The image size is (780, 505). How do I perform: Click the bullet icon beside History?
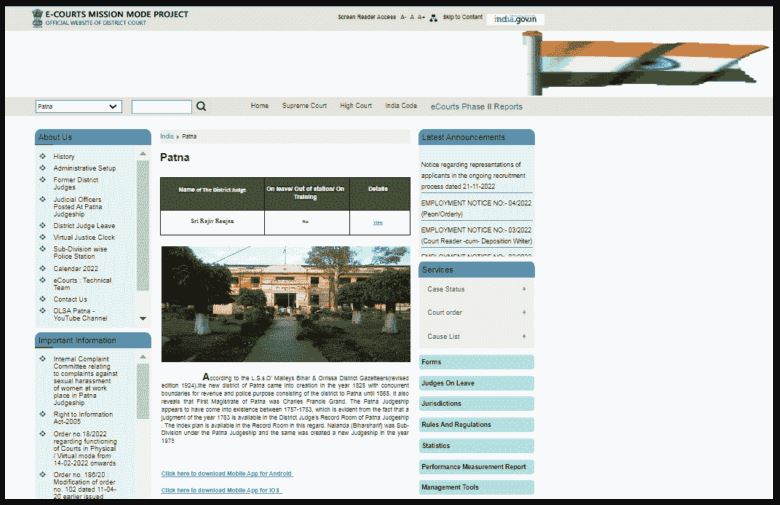(x=42, y=156)
